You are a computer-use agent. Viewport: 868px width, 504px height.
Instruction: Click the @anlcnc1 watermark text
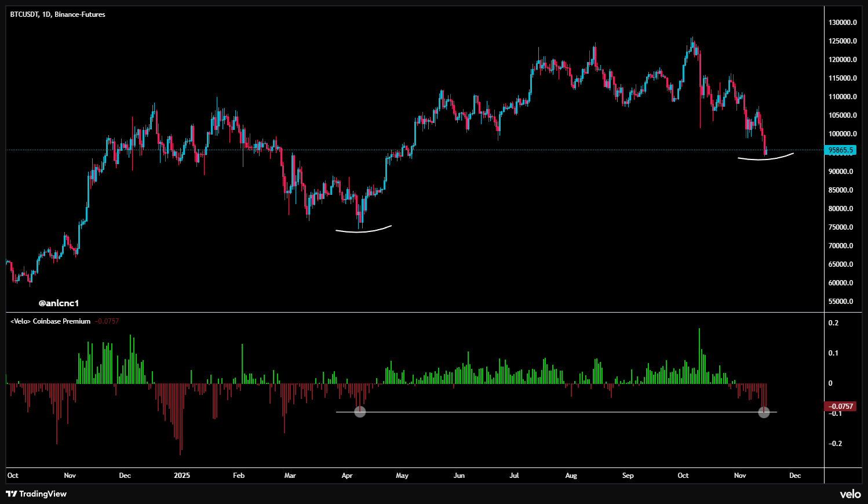(59, 303)
